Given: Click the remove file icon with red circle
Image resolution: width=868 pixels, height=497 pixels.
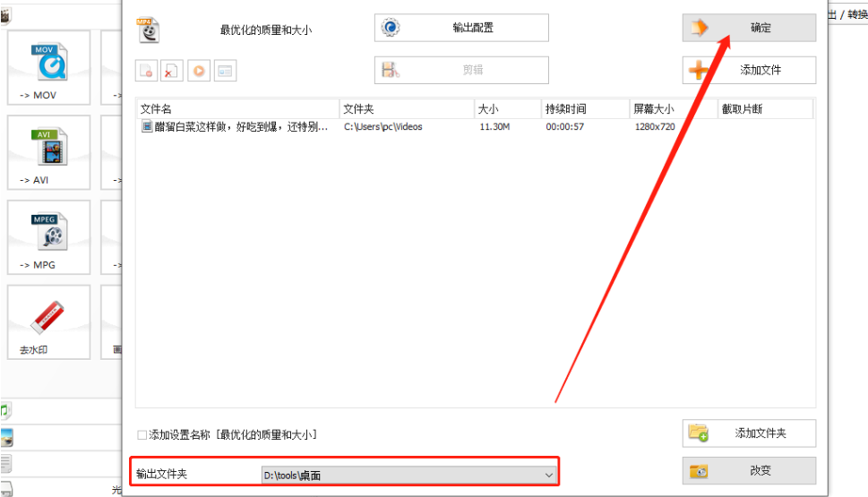Looking at the screenshot, I should point(146,70).
